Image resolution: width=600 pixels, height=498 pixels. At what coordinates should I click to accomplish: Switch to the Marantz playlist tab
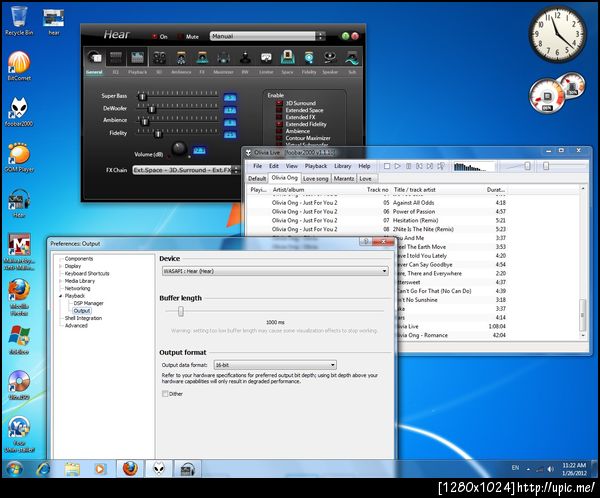344,178
